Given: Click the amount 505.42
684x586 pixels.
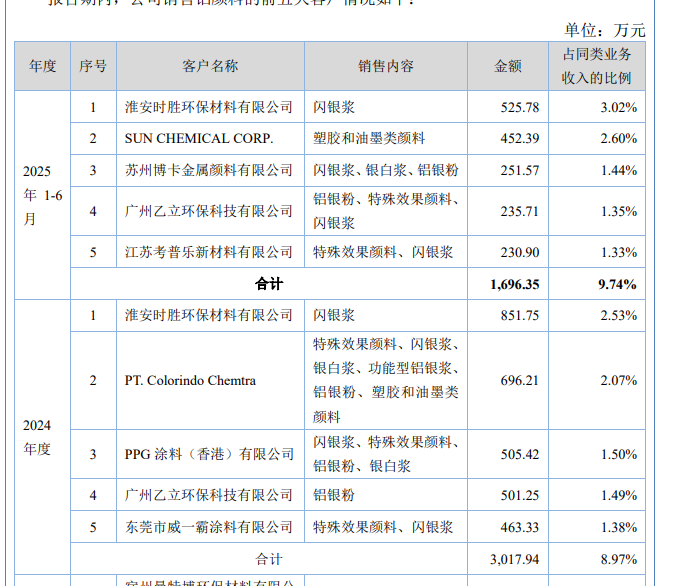Looking at the screenshot, I should 520,454.
